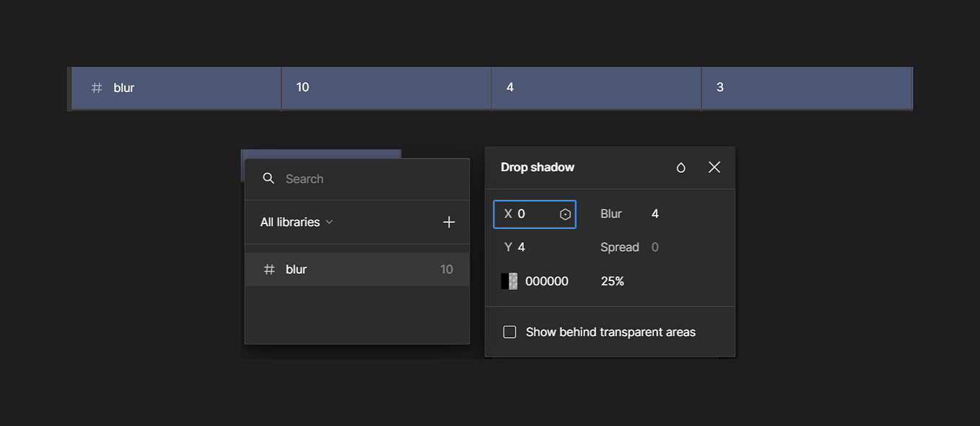980x426 pixels.
Task: Close the Drop shadow panel
Action: coord(714,167)
